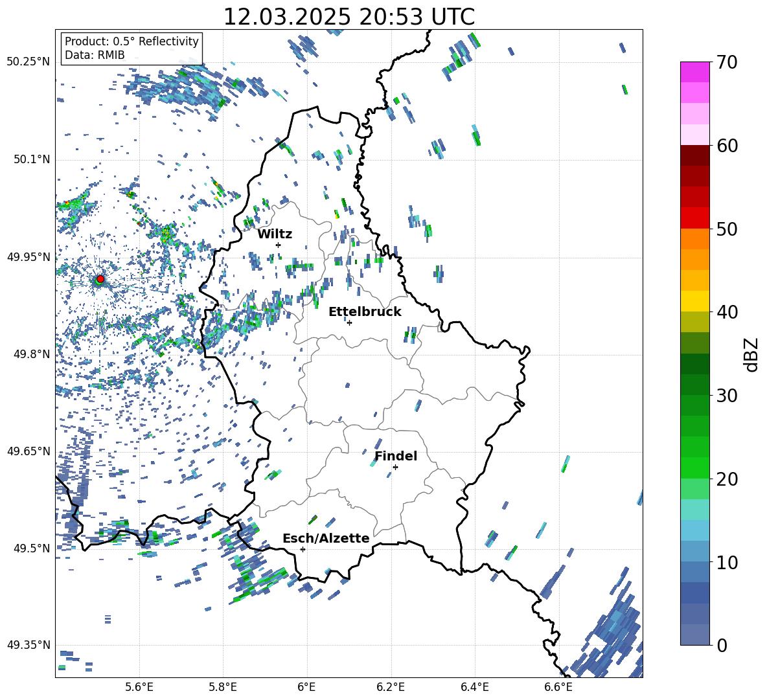Click the Product: 0.5° Reflectivity text

tap(132, 41)
